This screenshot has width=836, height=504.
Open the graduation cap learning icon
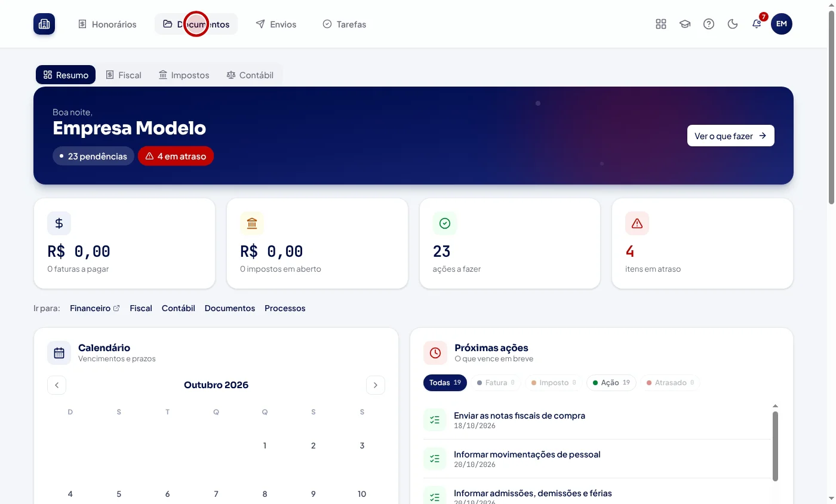tap(685, 24)
